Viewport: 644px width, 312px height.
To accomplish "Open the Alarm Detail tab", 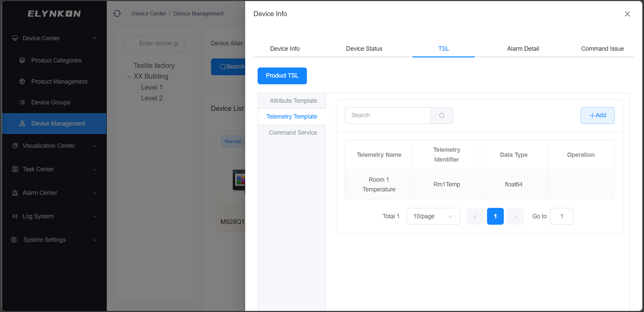I will (523, 49).
